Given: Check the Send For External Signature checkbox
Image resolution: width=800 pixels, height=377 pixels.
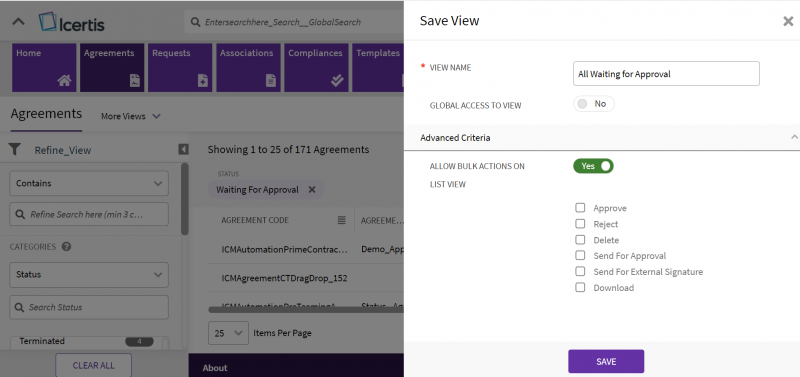Looking at the screenshot, I should pyautogui.click(x=580, y=271).
